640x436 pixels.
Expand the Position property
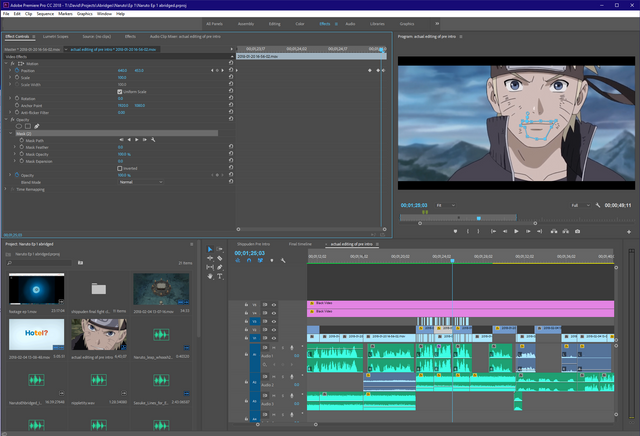tap(10, 70)
